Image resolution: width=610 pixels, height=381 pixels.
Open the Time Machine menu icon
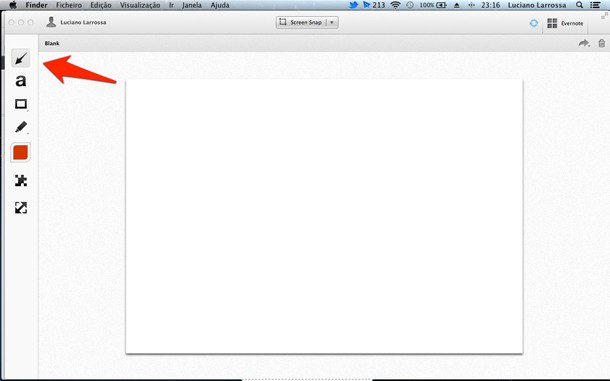pyautogui.click(x=410, y=5)
